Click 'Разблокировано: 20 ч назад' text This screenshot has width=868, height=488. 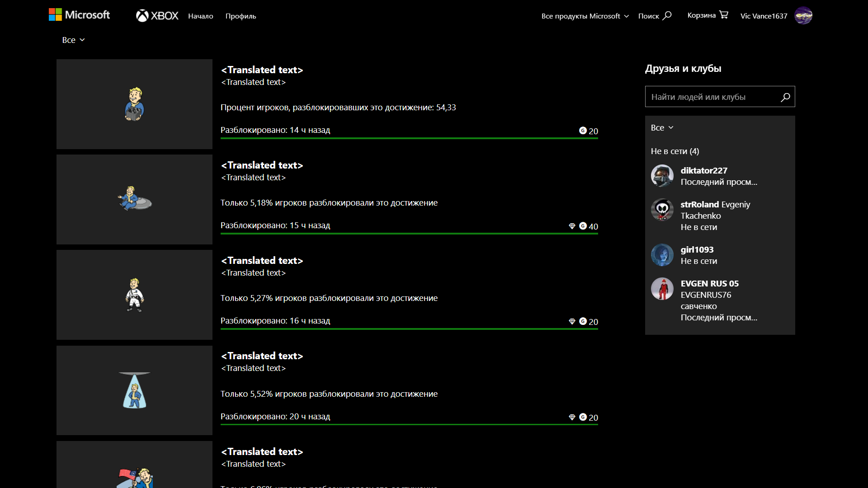tap(275, 416)
